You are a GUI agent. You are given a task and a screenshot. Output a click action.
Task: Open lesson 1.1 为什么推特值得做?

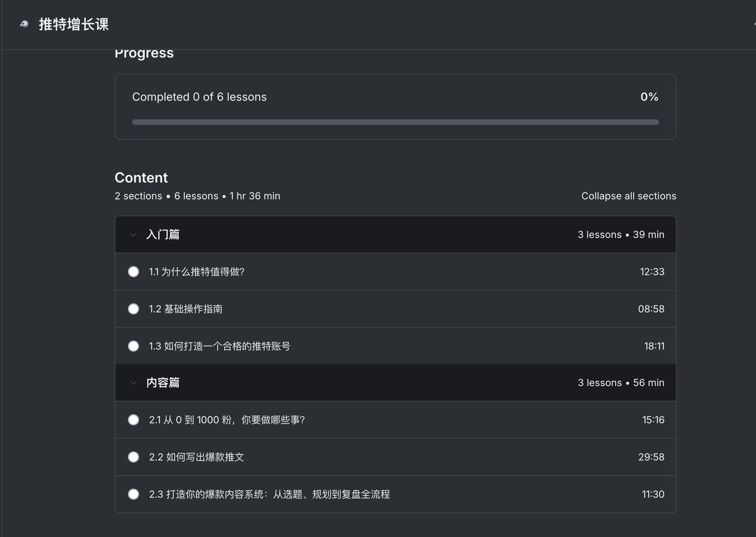click(x=196, y=272)
